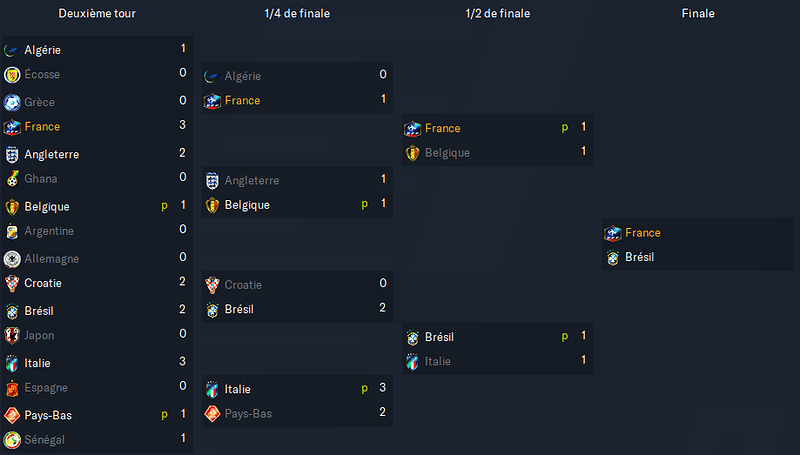Screen dimensions: 800x455
Task: Click the 1/4 de finale header
Action: [x=297, y=14]
